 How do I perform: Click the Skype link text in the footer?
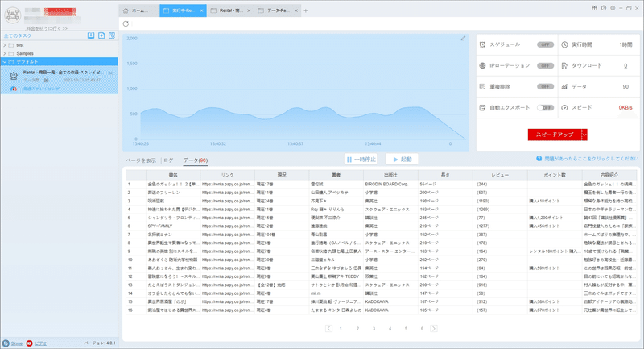click(x=16, y=343)
